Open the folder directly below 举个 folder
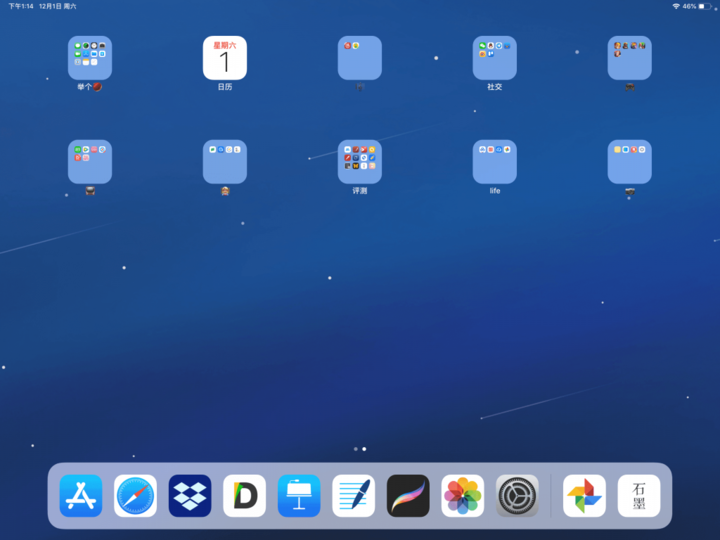The image size is (720, 540). [90, 162]
